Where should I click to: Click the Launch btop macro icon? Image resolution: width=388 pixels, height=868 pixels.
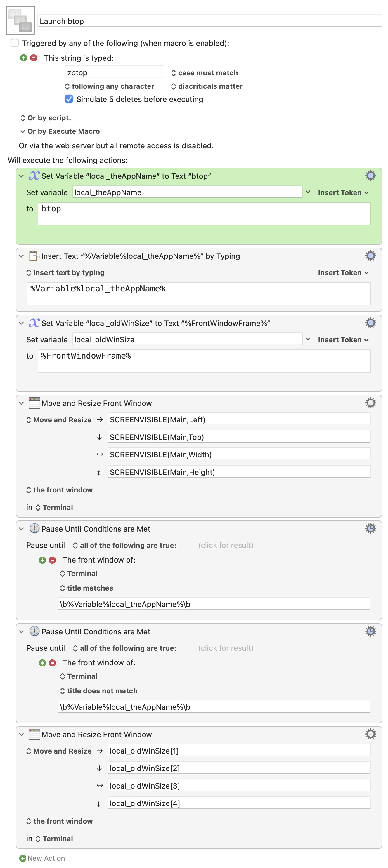[20, 20]
